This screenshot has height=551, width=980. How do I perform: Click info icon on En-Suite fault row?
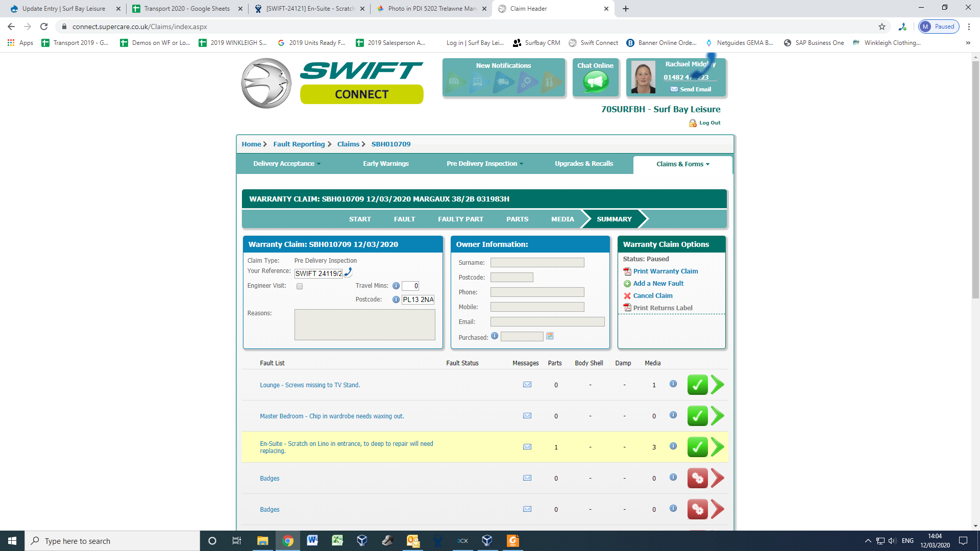[x=673, y=446]
